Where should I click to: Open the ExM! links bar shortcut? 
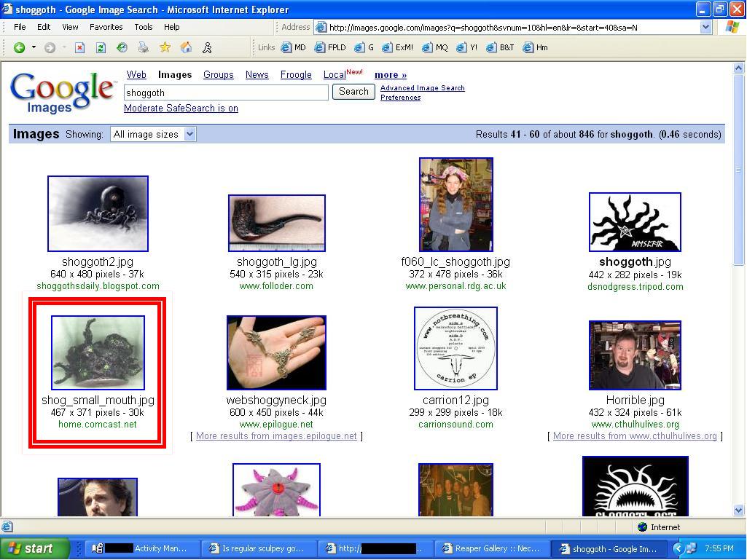click(398, 47)
